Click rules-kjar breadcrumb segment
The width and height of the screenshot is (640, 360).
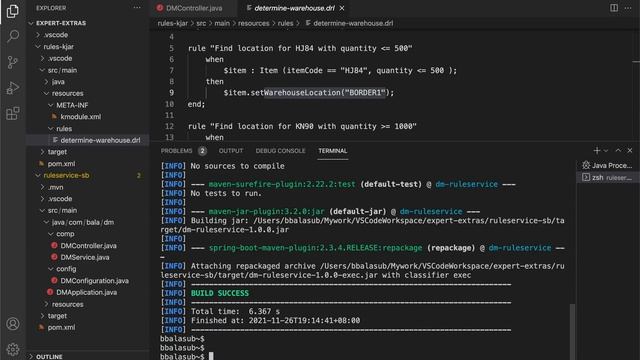point(172,23)
